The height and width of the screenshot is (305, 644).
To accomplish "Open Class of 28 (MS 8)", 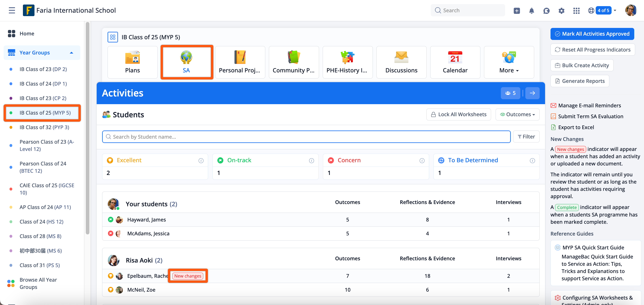I will pos(40,236).
